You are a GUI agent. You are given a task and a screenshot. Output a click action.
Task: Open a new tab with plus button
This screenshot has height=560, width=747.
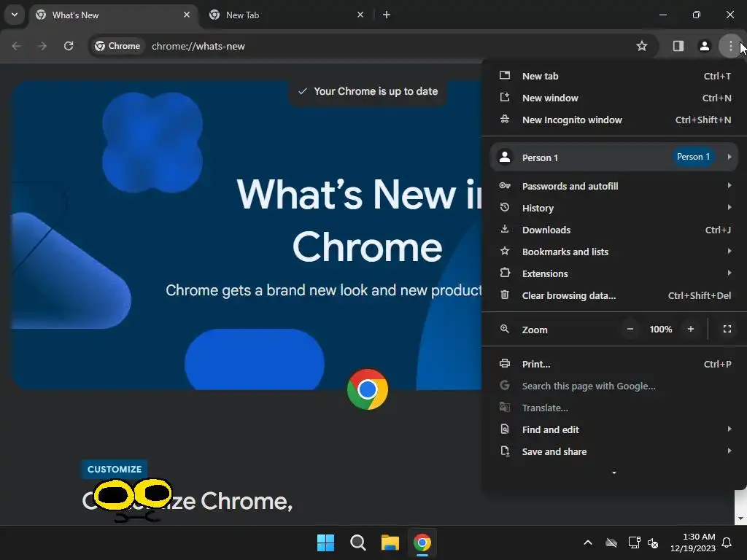387,15
